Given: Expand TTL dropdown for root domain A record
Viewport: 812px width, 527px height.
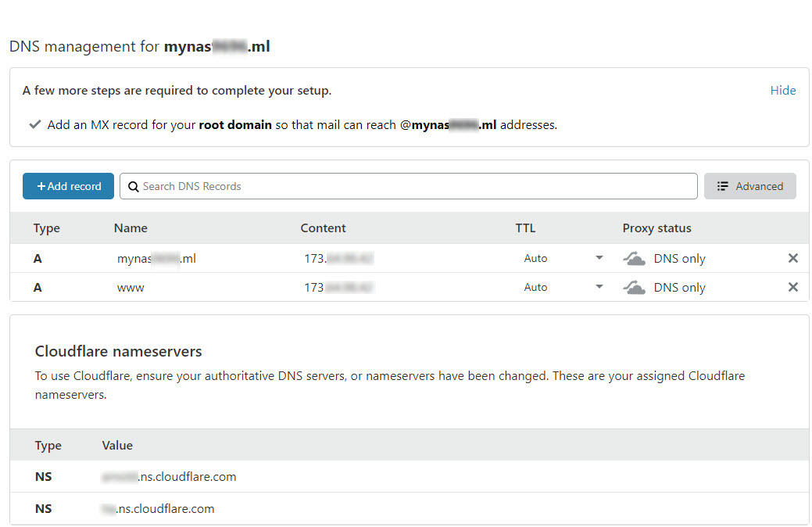Looking at the screenshot, I should click(599, 257).
